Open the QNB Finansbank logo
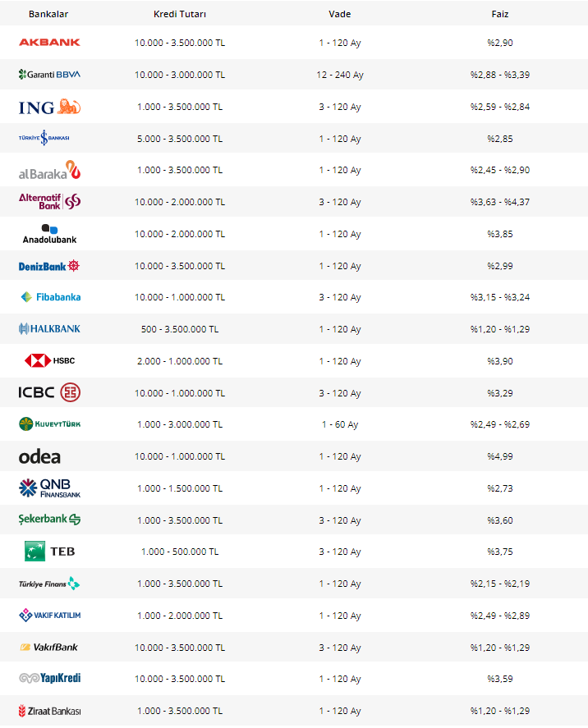 [49, 488]
